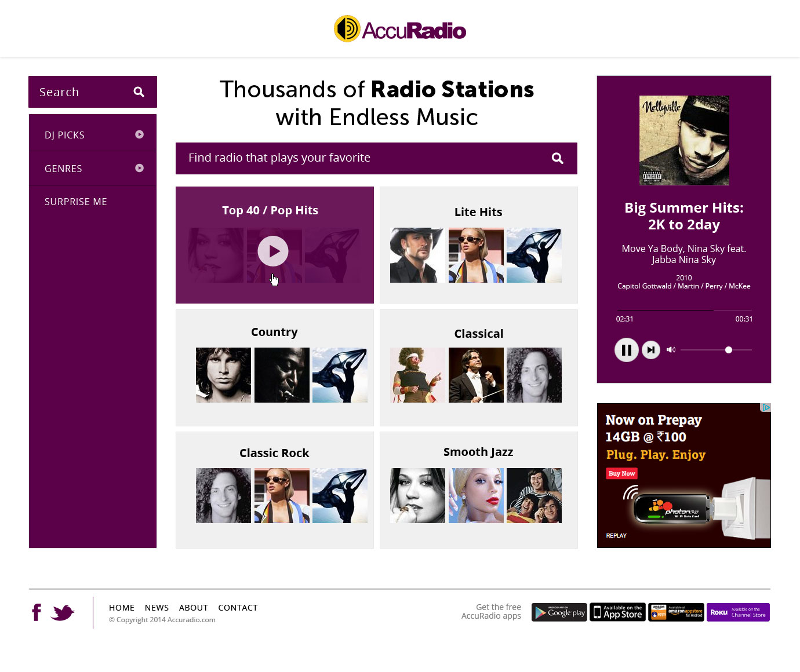Open the Google Play app badge
This screenshot has height=672, width=800.
(559, 612)
